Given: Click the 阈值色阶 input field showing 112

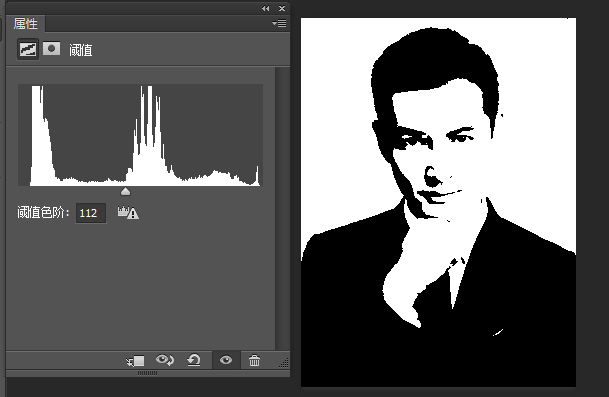Looking at the screenshot, I should coord(91,213).
